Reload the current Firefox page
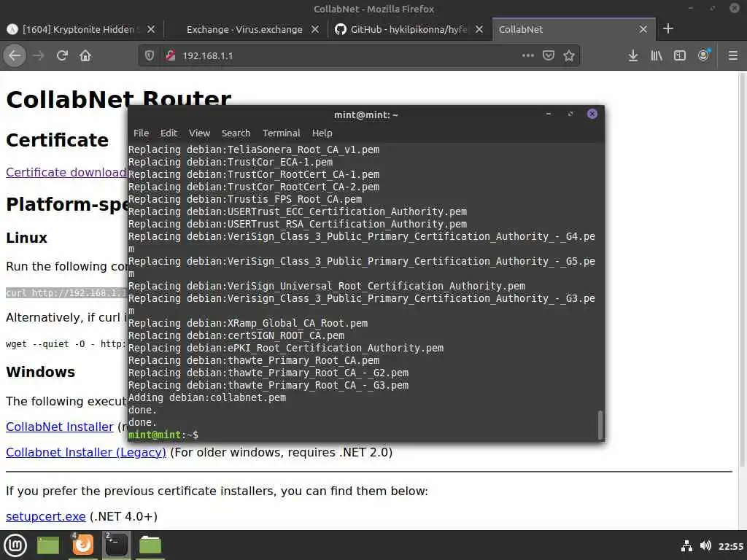 62,55
